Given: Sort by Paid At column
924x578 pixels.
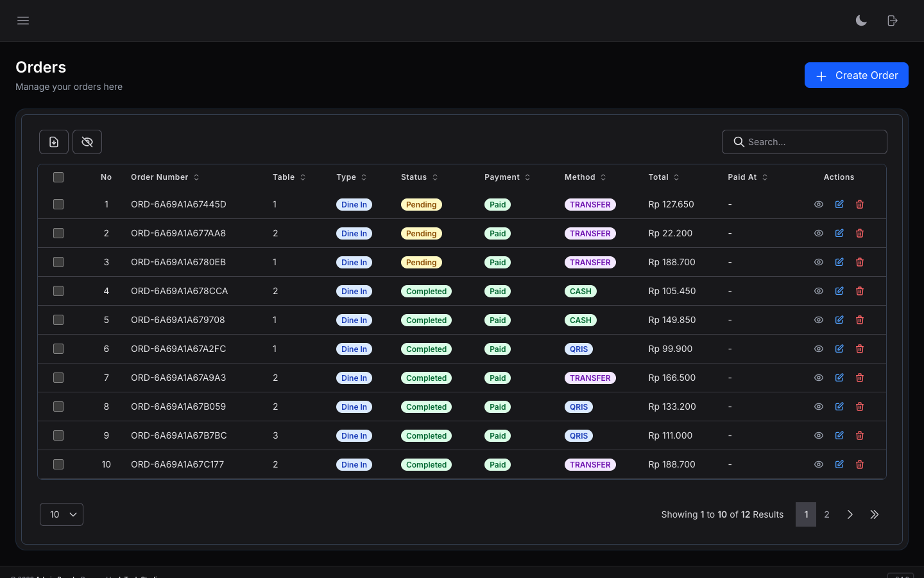Looking at the screenshot, I should click(748, 177).
